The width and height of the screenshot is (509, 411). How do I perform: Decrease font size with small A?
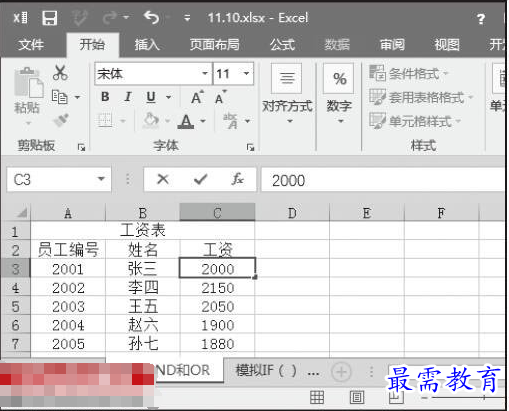pos(220,97)
